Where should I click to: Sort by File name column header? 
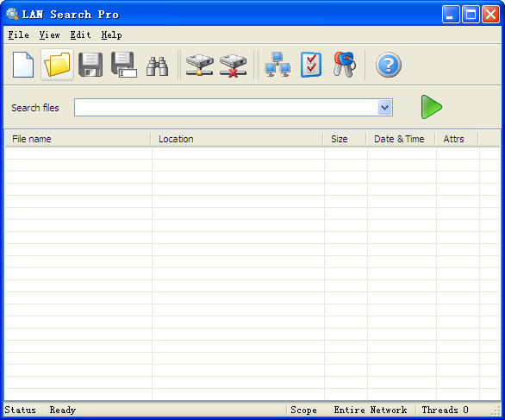point(78,139)
